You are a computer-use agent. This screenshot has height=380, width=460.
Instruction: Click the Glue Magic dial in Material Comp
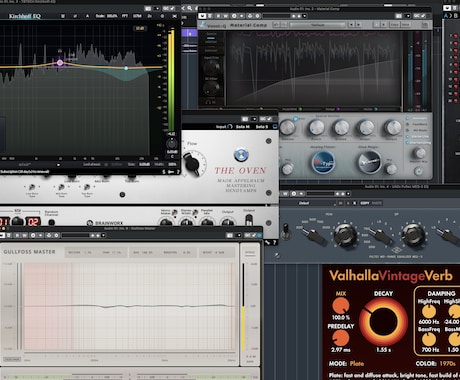(x=369, y=162)
